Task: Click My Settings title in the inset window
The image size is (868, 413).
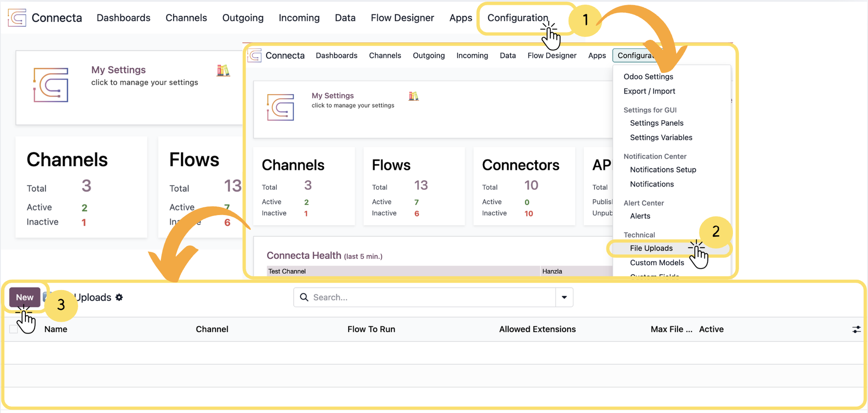Action: coord(332,95)
